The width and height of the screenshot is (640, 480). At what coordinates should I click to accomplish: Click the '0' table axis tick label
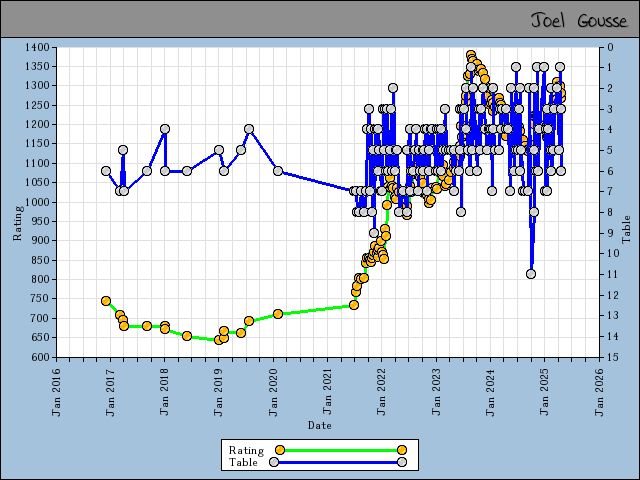tap(611, 47)
